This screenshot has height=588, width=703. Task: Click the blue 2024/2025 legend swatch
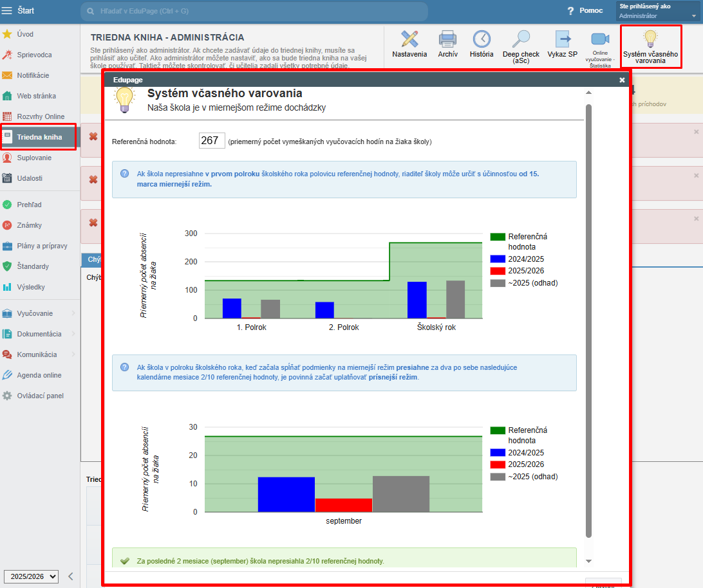pos(496,259)
